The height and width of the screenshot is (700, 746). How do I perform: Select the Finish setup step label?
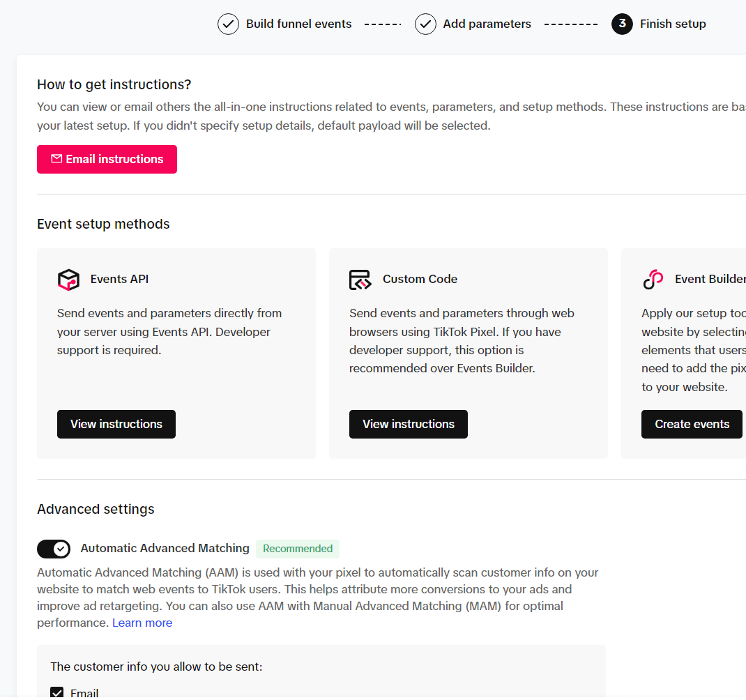click(673, 24)
